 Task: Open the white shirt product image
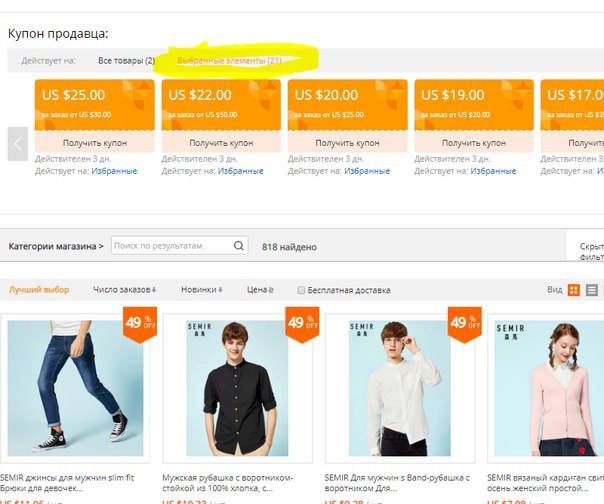(400, 388)
